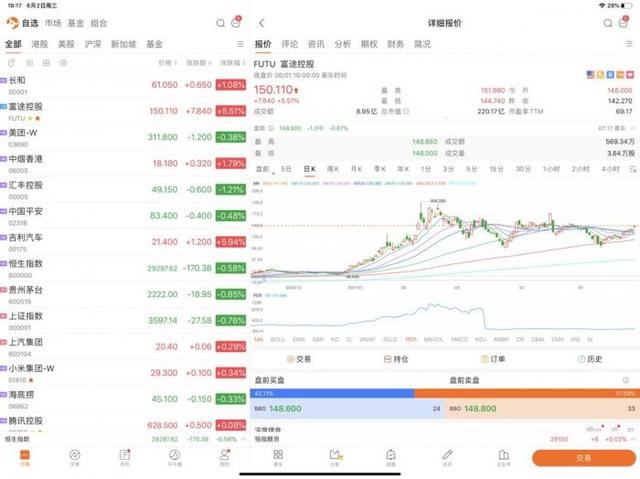Tap the 持仓 positions icon below chart
Image resolution: width=640 pixels, height=479 pixels.
pyautogui.click(x=387, y=359)
